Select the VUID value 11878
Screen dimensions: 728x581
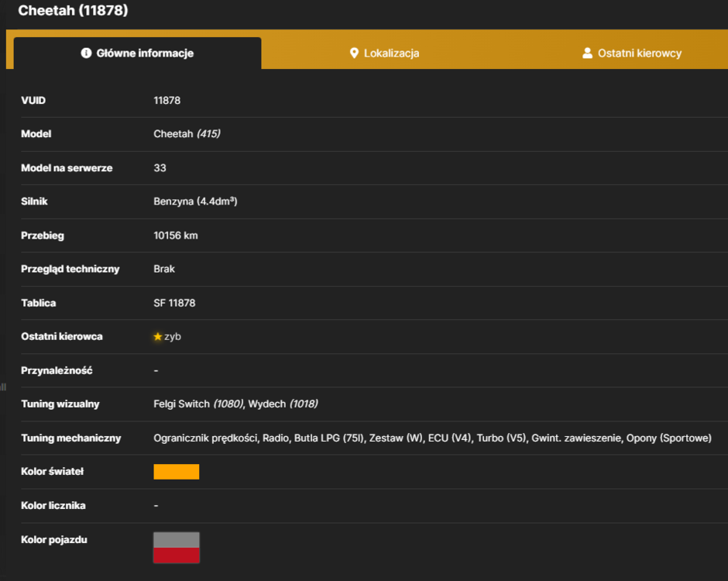167,100
